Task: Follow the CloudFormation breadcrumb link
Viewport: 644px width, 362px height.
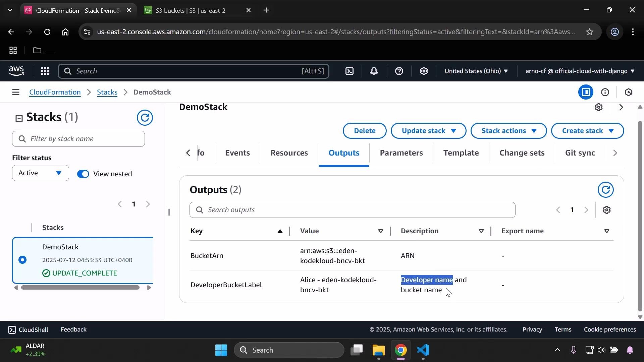Action: 55,92
